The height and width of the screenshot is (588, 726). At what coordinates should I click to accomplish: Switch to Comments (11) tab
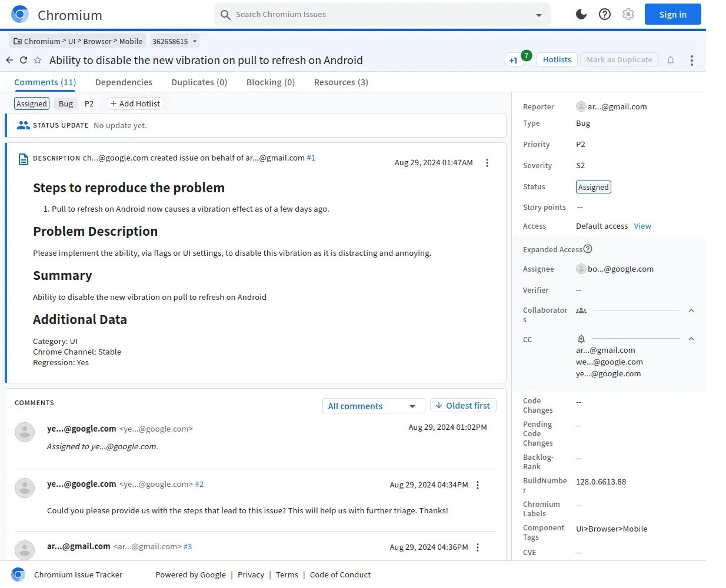pos(45,82)
